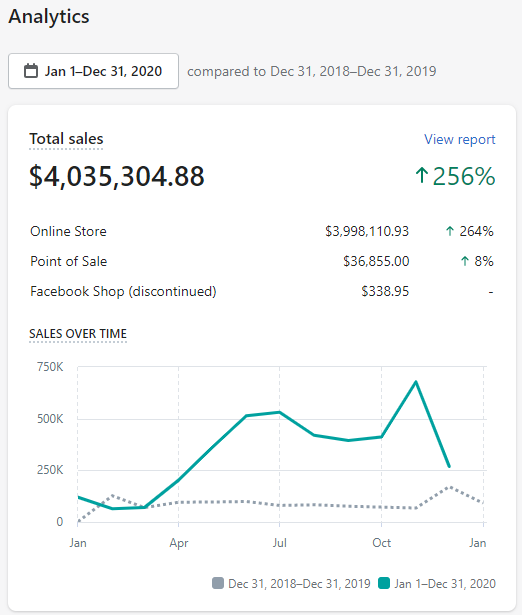Click the 256% increase indicator
Screen dimensions: 522x615
[455, 176]
